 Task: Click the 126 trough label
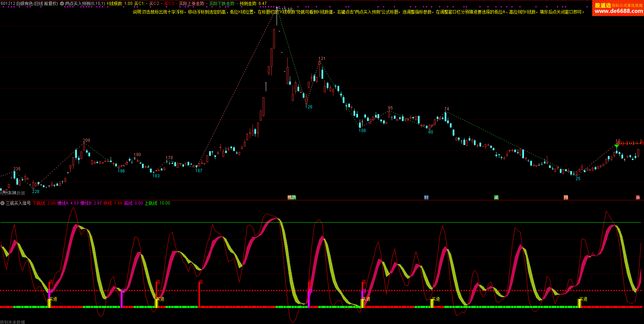click(x=309, y=107)
